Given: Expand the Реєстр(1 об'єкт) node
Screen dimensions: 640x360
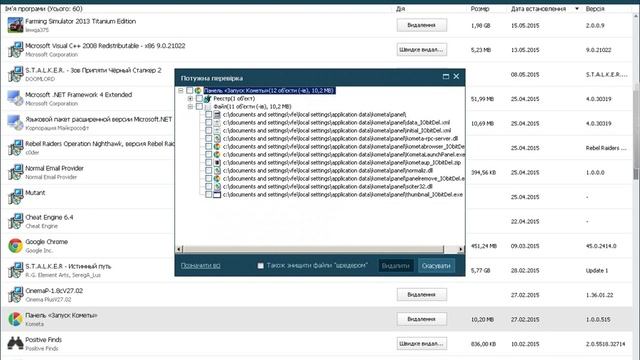Looking at the screenshot, I should [x=190, y=98].
